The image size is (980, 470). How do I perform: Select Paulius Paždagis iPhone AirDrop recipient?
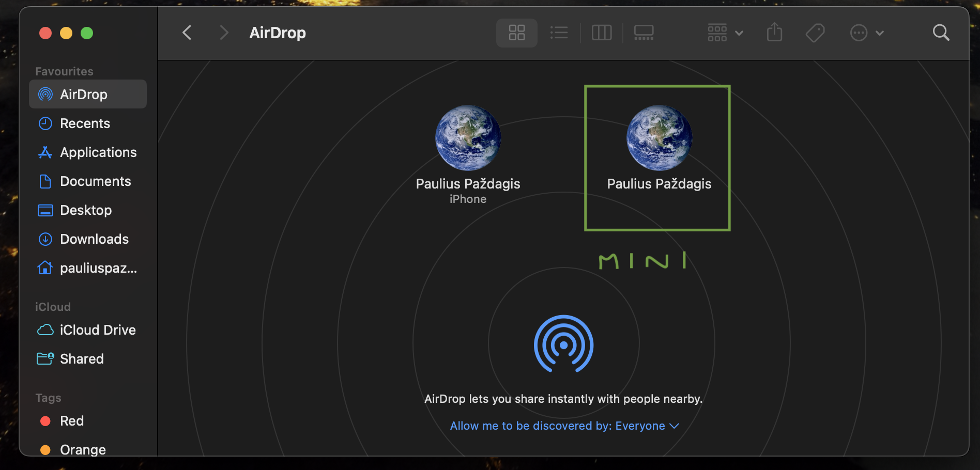(x=468, y=154)
